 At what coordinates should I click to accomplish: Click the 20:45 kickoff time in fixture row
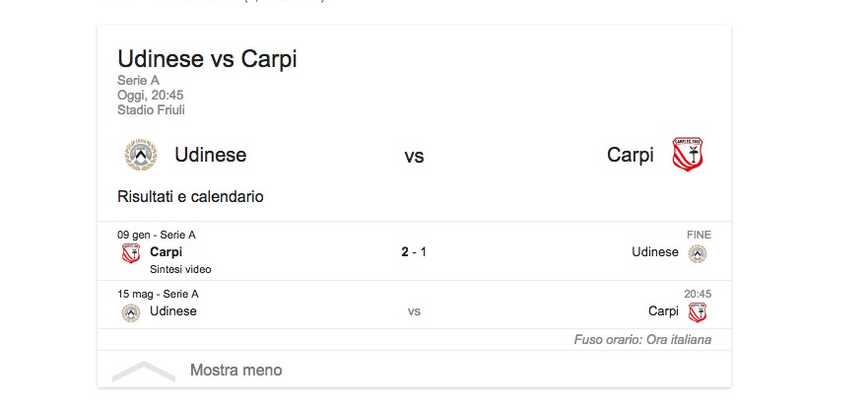698,294
